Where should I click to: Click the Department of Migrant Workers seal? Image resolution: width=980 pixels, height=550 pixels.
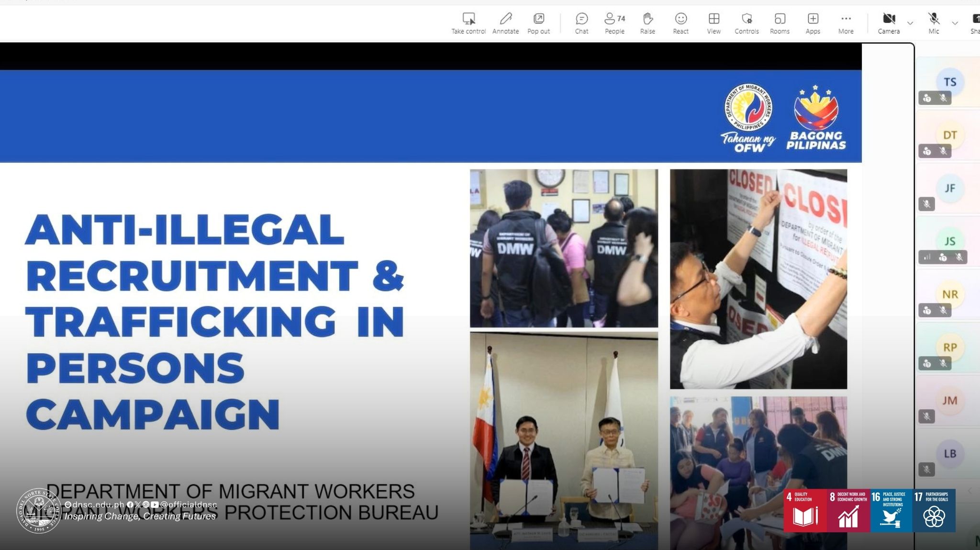748,108
